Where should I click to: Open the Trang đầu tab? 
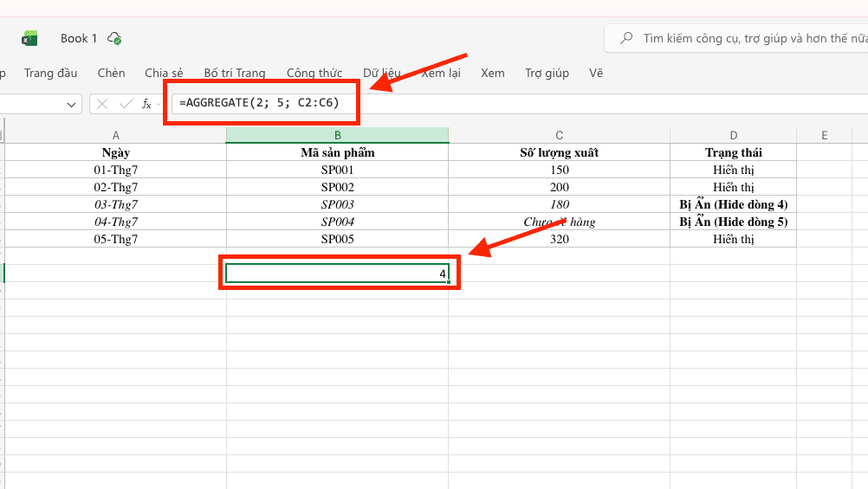pyautogui.click(x=50, y=73)
